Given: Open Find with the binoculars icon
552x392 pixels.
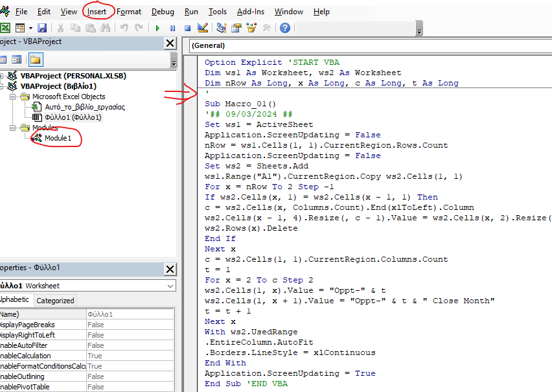Looking at the screenshot, I should [105, 28].
